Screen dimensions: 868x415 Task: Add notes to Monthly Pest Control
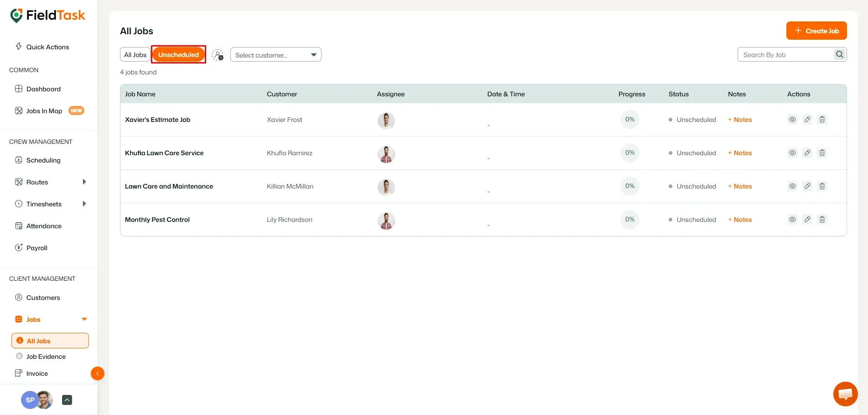pos(740,220)
